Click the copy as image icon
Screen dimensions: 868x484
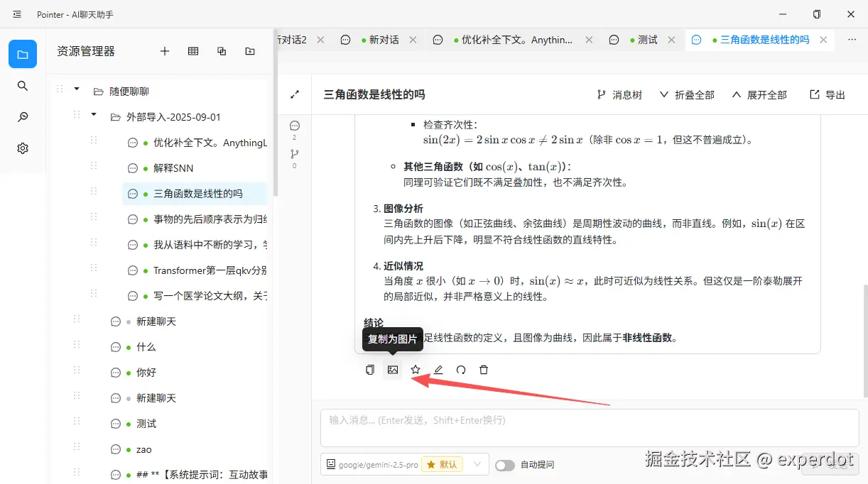393,370
